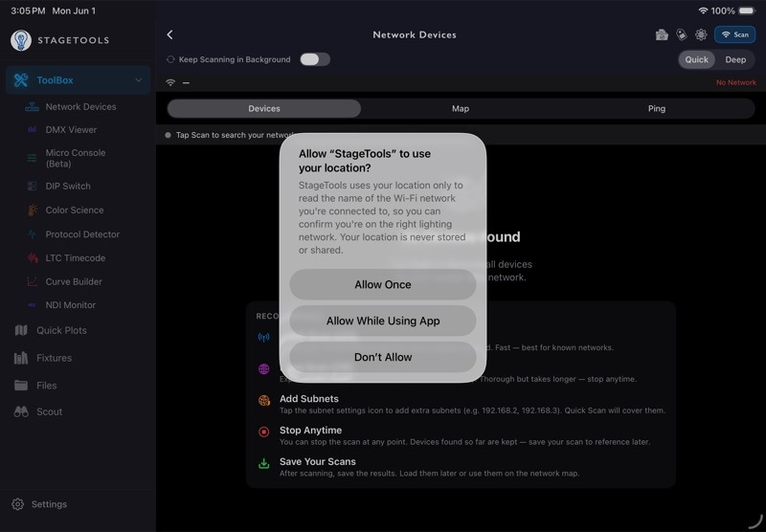Screen dimensions: 766x532
Task: Click the 100% battery percentage text
Action: [x=723, y=11]
